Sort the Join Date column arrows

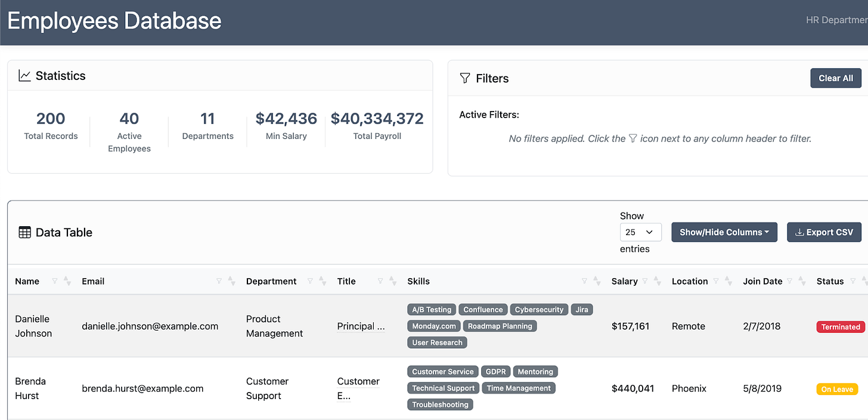[x=802, y=281]
